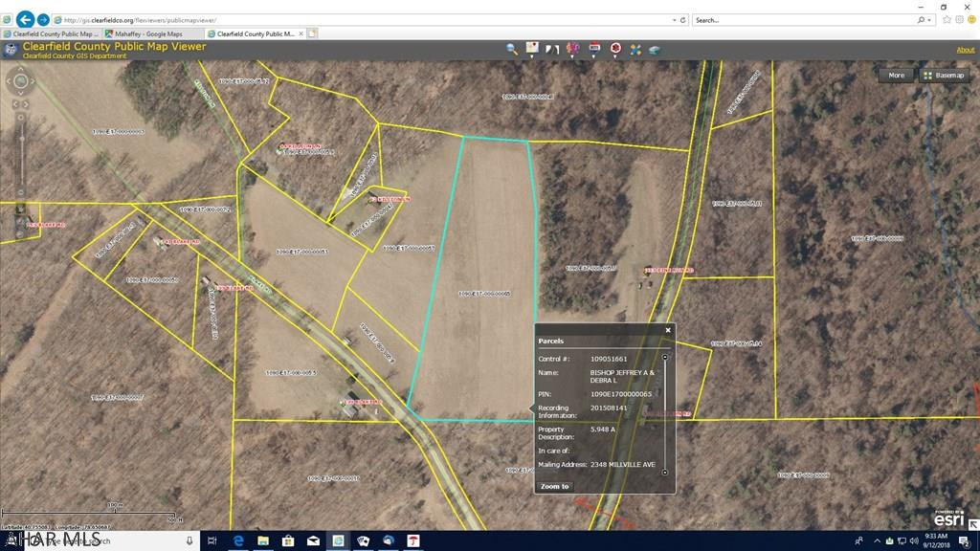Close the Parcels info popup
This screenshot has height=551, width=980.
tap(668, 330)
